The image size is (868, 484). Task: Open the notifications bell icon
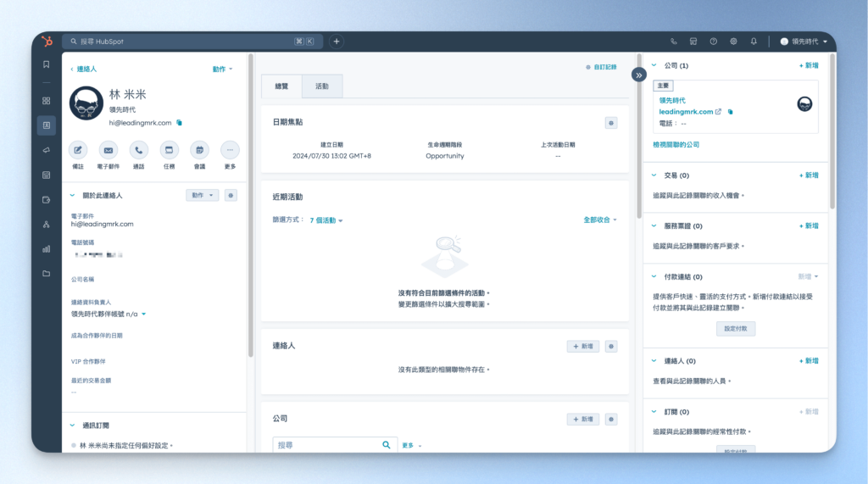click(x=754, y=42)
